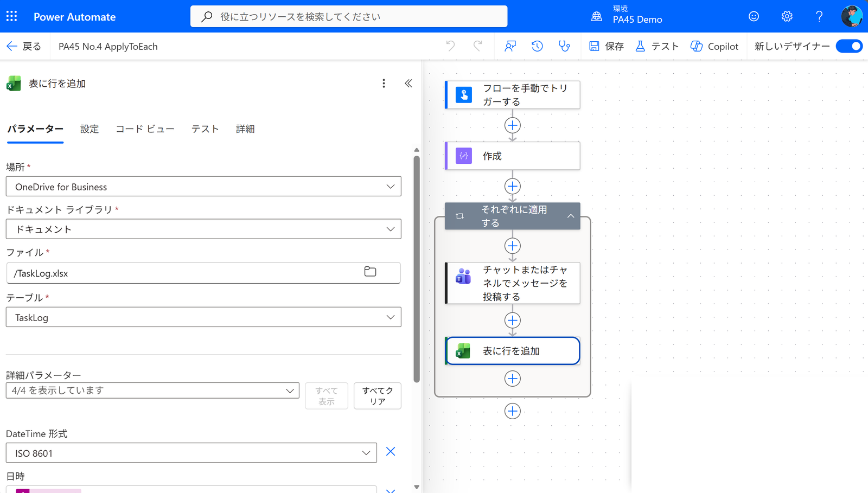Click the search magnifier icon
This screenshot has height=493, width=868.
[207, 17]
